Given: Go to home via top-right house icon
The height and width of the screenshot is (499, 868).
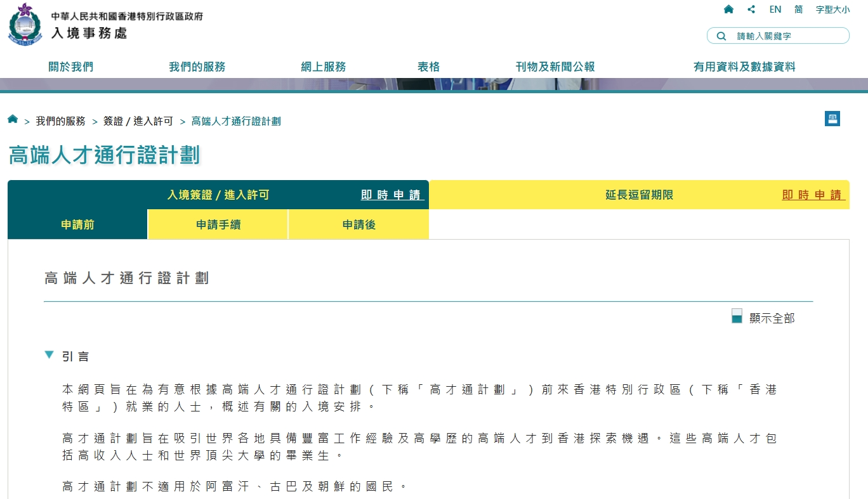Looking at the screenshot, I should (x=728, y=10).
